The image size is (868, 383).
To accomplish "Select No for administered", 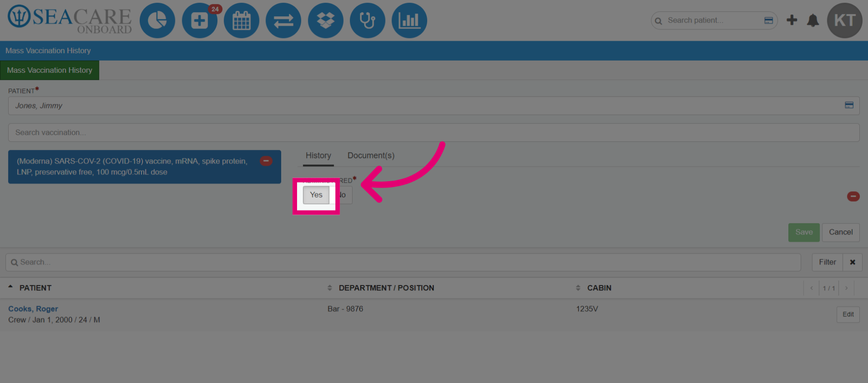I will click(x=342, y=195).
